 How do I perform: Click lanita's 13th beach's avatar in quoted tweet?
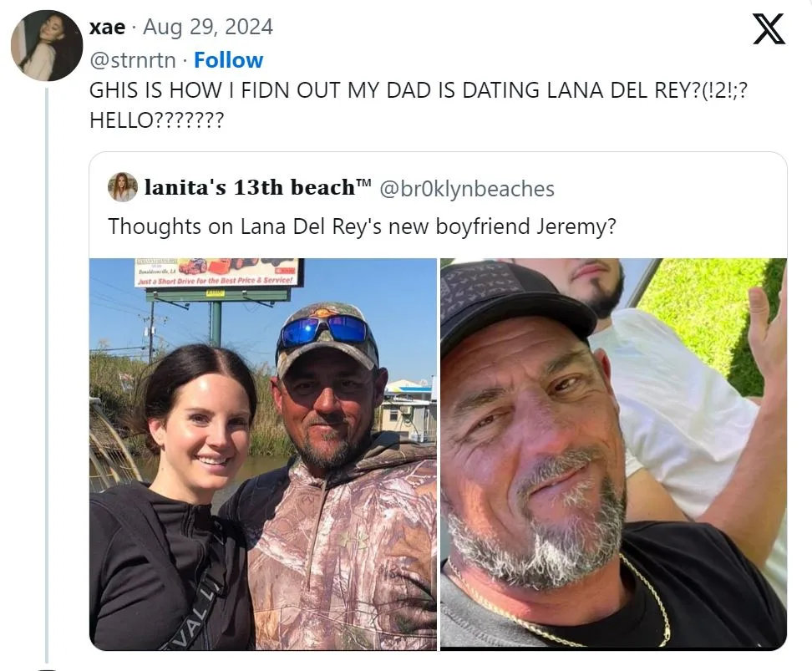[124, 187]
